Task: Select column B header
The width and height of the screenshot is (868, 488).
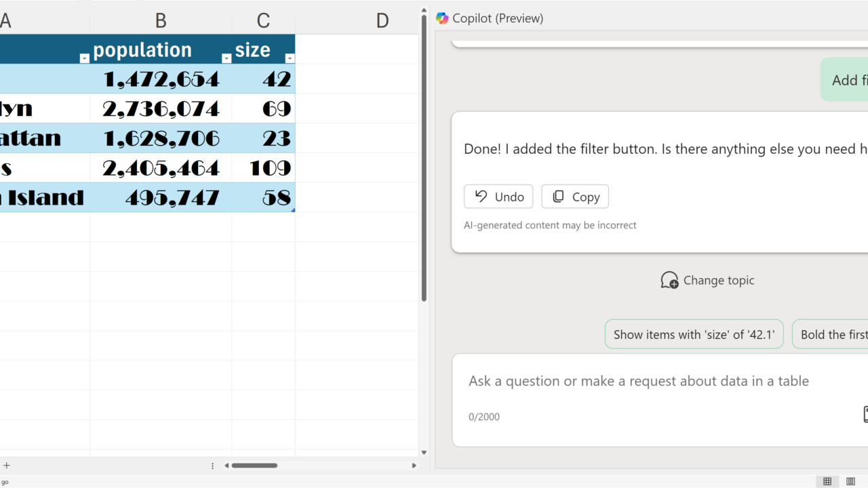Action: (161, 21)
